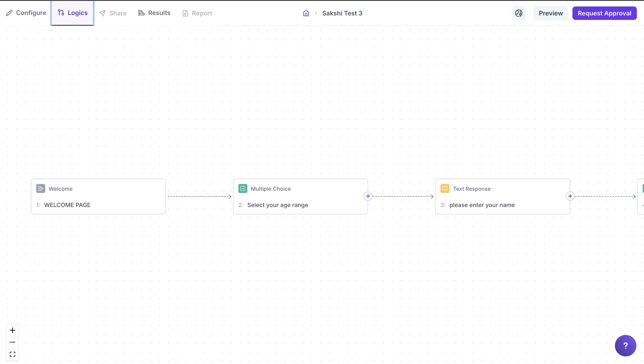Switch to the Logics tab

point(72,13)
